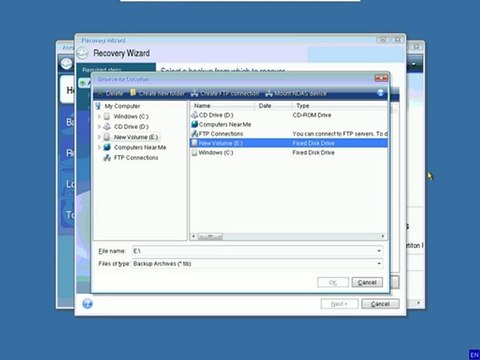Click CD Drive (D:) disc icon in tree

(x=107, y=127)
